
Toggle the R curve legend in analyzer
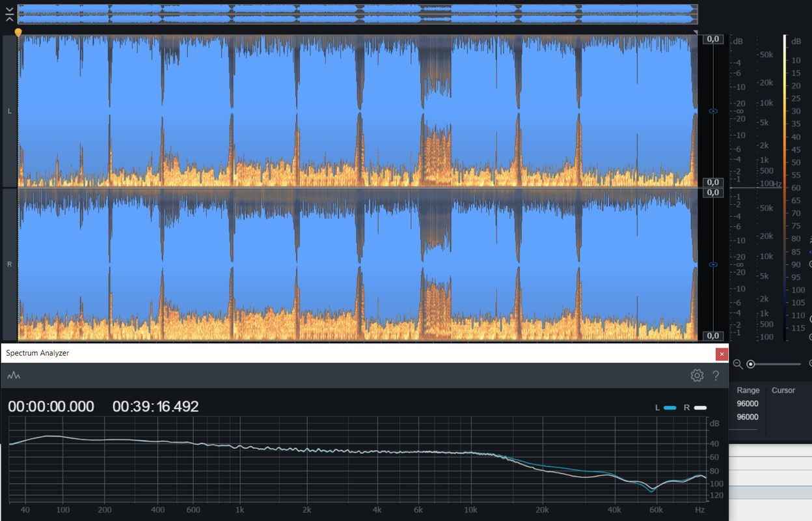[695, 408]
